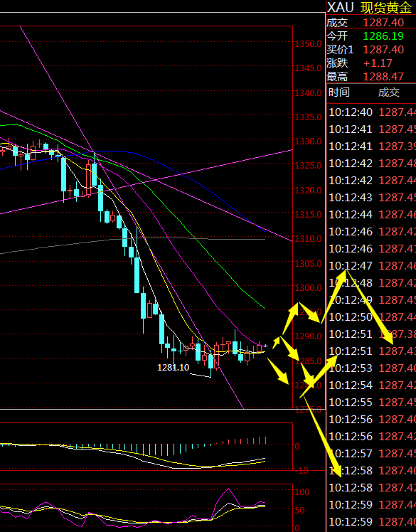Select the 10:12:42 tick priced 1287.48

pyautogui.click(x=372, y=164)
